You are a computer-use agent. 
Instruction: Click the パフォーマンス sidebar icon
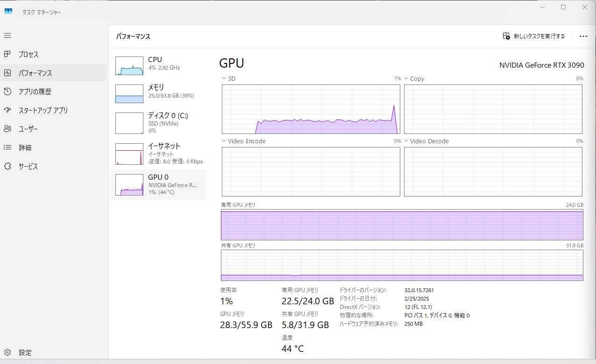(x=7, y=73)
